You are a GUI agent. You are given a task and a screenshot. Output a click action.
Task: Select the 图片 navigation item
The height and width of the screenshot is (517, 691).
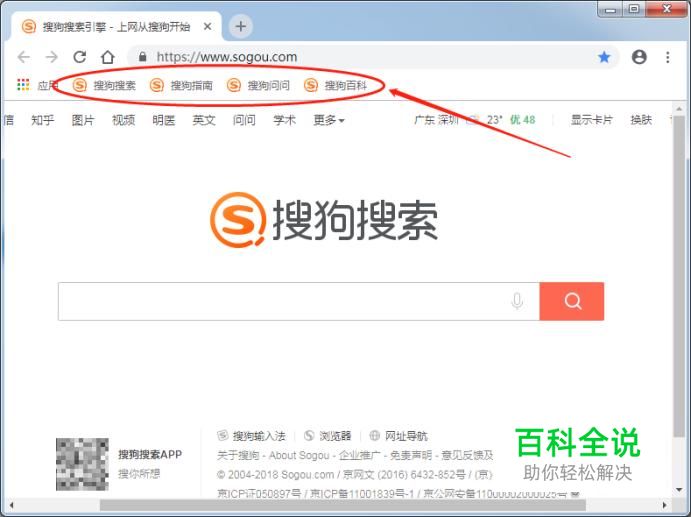83,120
